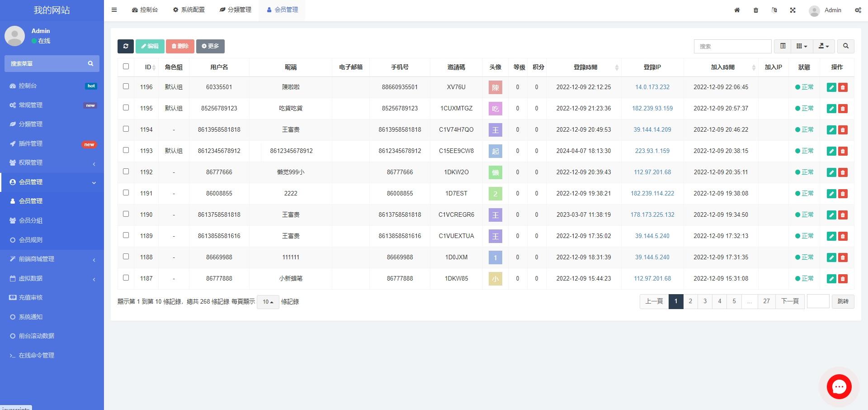Expand 权限管理 sidebar menu
This screenshot has height=410, width=868.
click(52, 163)
